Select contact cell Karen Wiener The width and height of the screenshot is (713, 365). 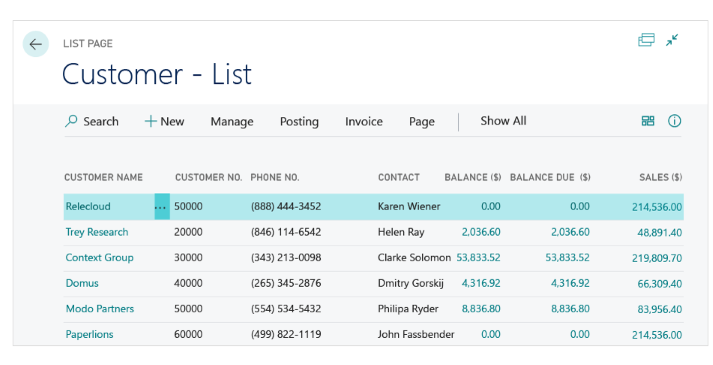[409, 206]
